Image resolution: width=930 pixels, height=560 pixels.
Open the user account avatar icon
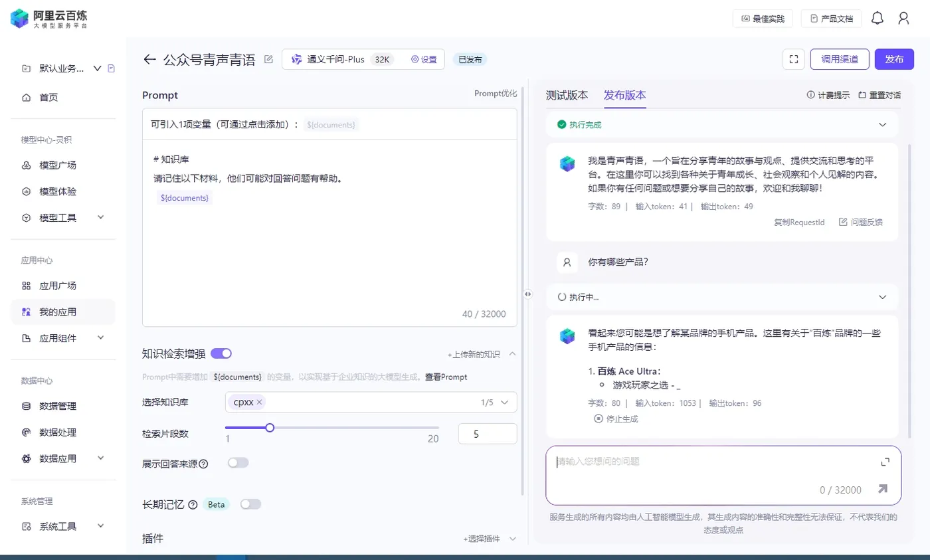tap(903, 19)
